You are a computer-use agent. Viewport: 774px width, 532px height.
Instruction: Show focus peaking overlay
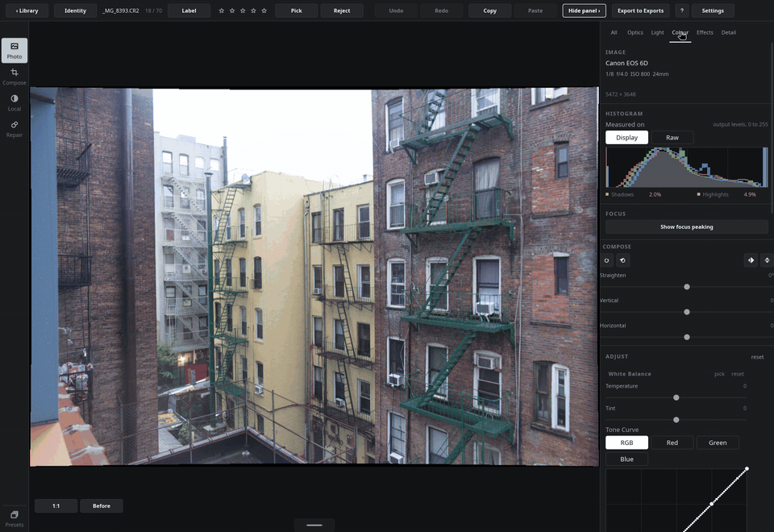click(x=687, y=227)
